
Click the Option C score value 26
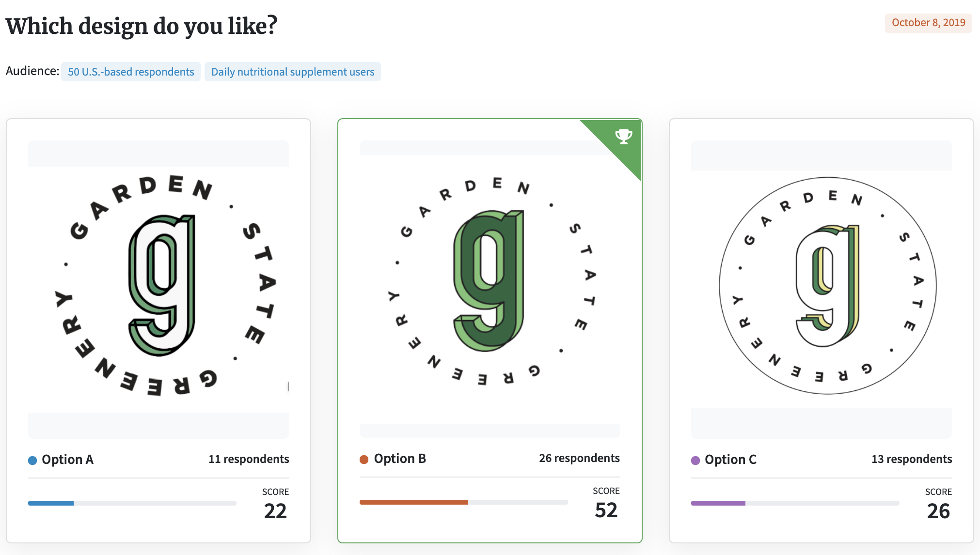point(938,511)
